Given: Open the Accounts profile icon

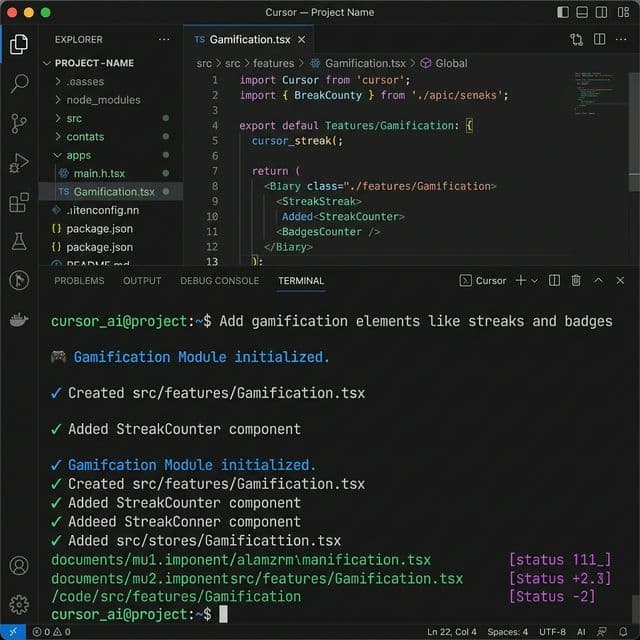Looking at the screenshot, I should pyautogui.click(x=19, y=566).
